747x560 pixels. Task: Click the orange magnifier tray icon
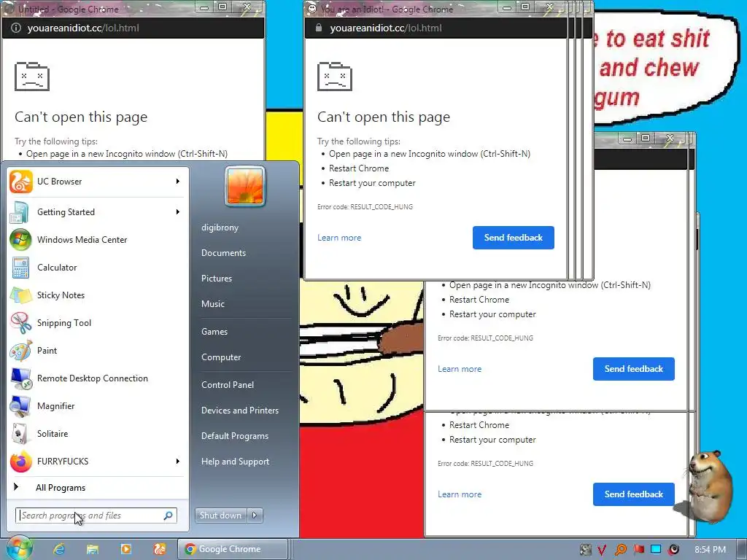point(620,550)
